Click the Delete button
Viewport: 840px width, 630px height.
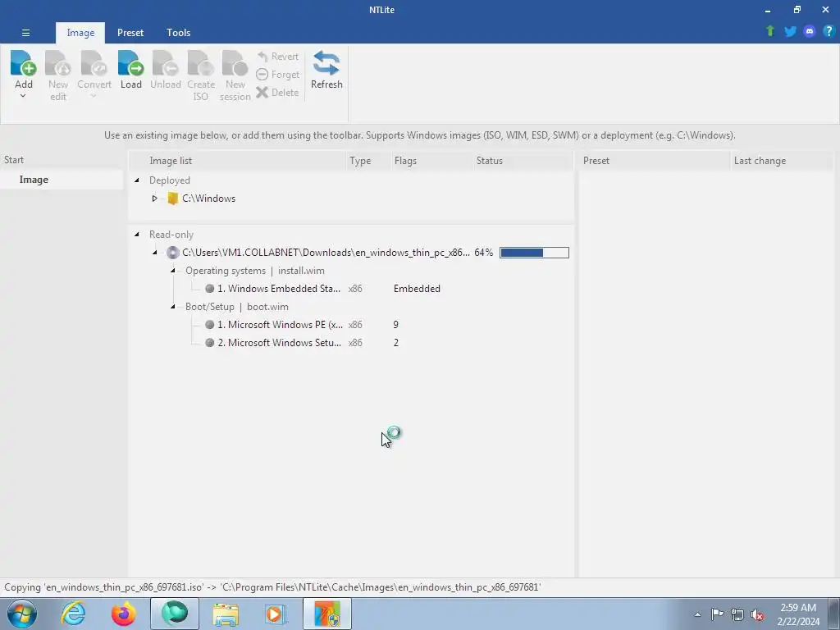pos(278,92)
